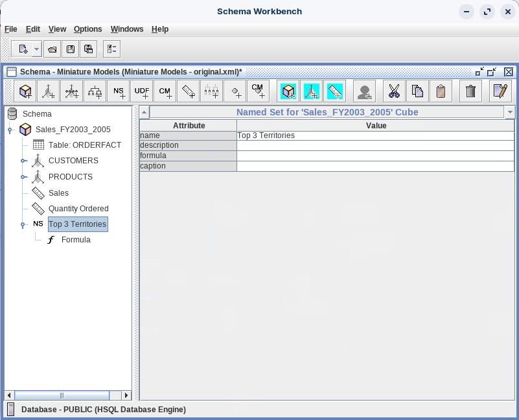Viewport: 519px width, 420px height.
Task: Open the Options menu
Action: pos(87,29)
